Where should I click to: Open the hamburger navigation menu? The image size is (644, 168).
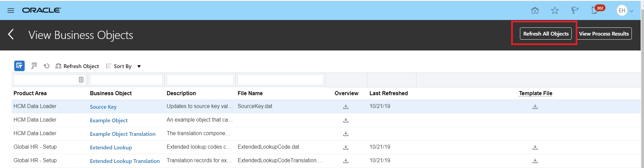11,10
